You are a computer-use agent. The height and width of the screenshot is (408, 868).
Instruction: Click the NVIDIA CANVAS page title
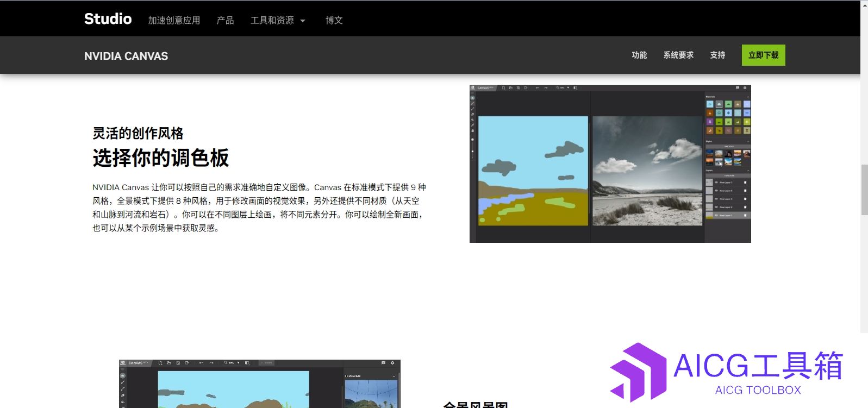point(126,56)
